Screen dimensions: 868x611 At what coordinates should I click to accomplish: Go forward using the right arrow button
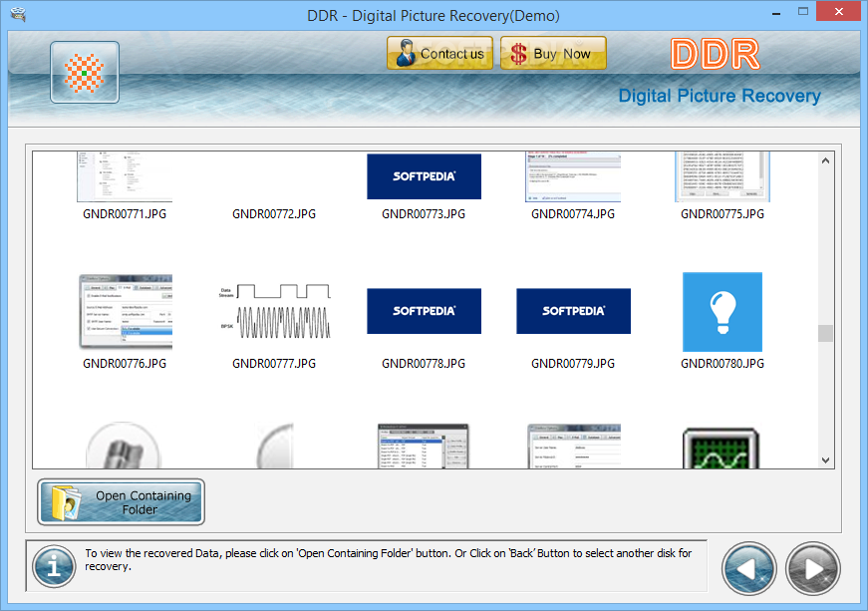click(x=812, y=568)
